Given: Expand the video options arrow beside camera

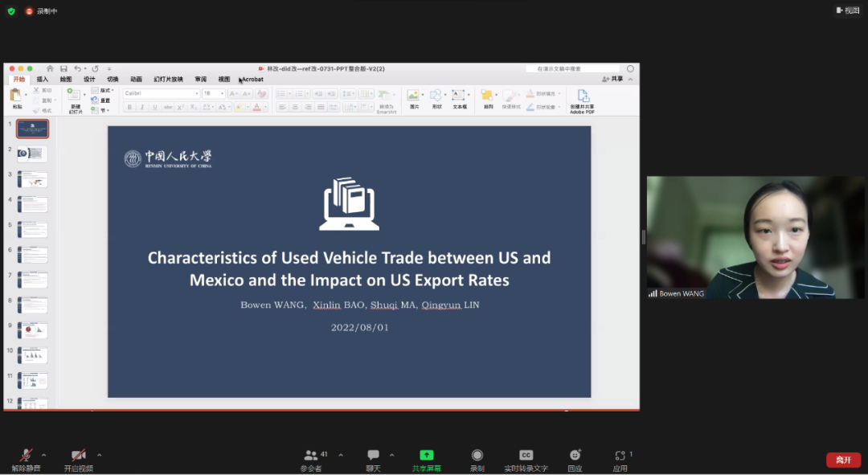Looking at the screenshot, I should [99, 454].
